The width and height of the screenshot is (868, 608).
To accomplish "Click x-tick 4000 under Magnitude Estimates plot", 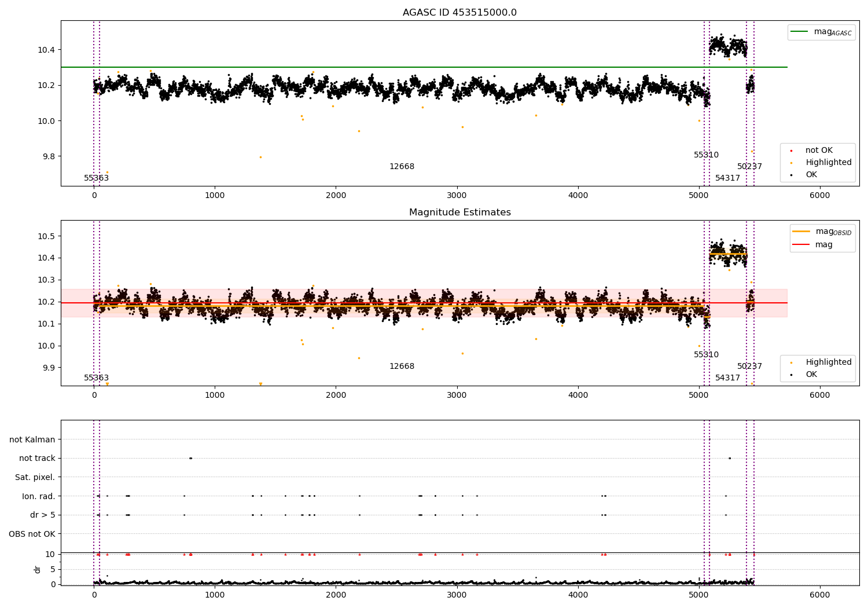I will click(x=578, y=395).
